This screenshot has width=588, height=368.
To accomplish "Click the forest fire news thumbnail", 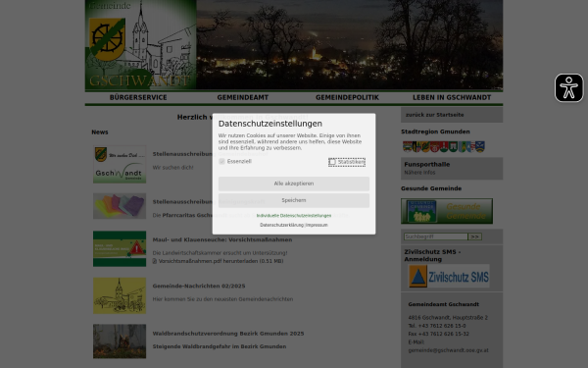I will [120, 341].
